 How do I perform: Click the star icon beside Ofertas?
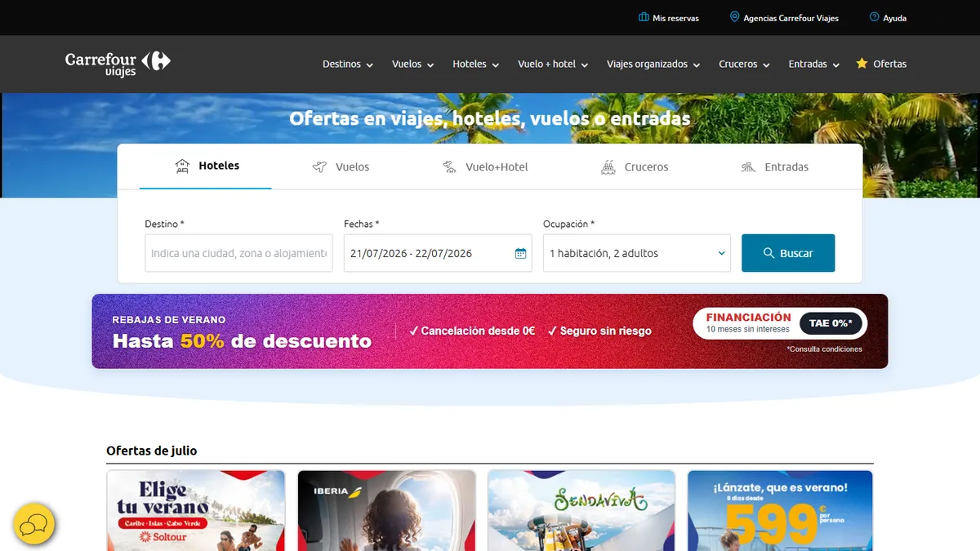pyautogui.click(x=862, y=63)
